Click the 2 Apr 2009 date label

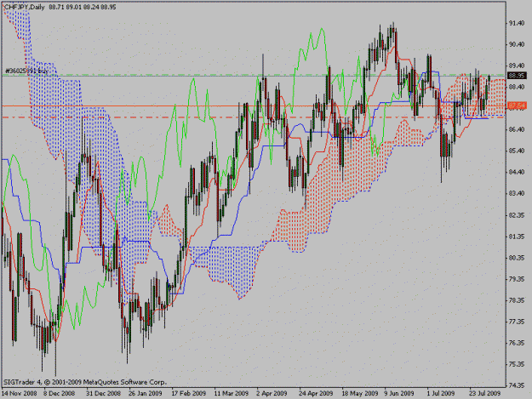point(272,394)
